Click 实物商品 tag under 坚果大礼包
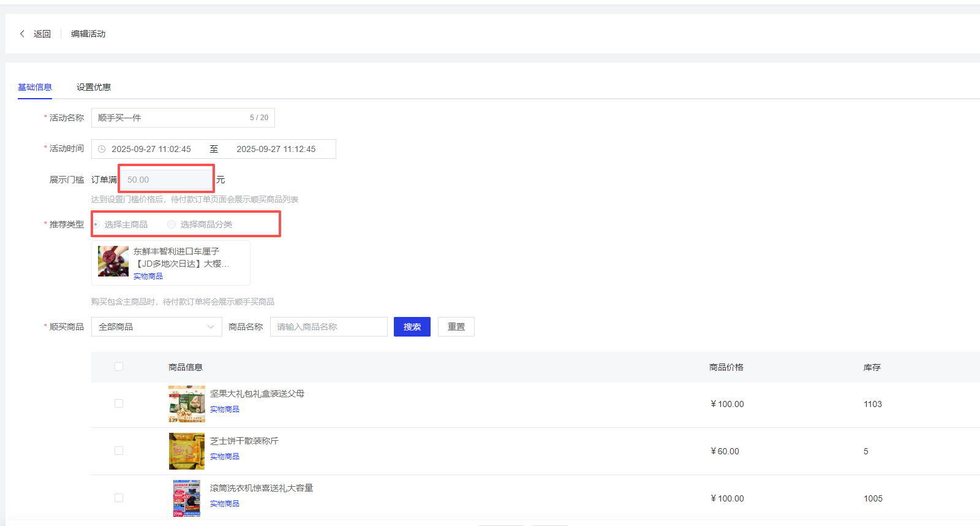The width and height of the screenshot is (980, 526). 225,410
